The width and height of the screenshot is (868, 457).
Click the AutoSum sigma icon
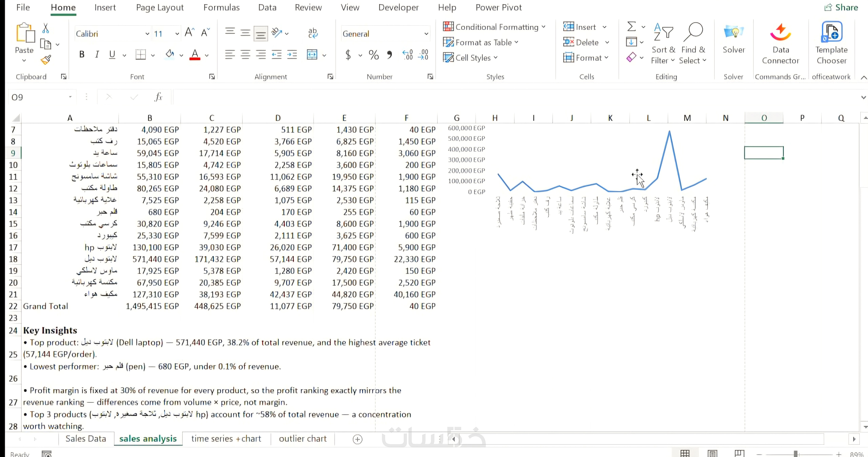632,26
